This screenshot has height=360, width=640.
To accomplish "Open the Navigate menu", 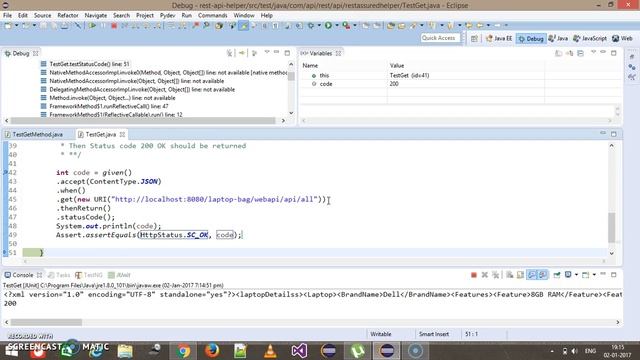I will [x=96, y=16].
